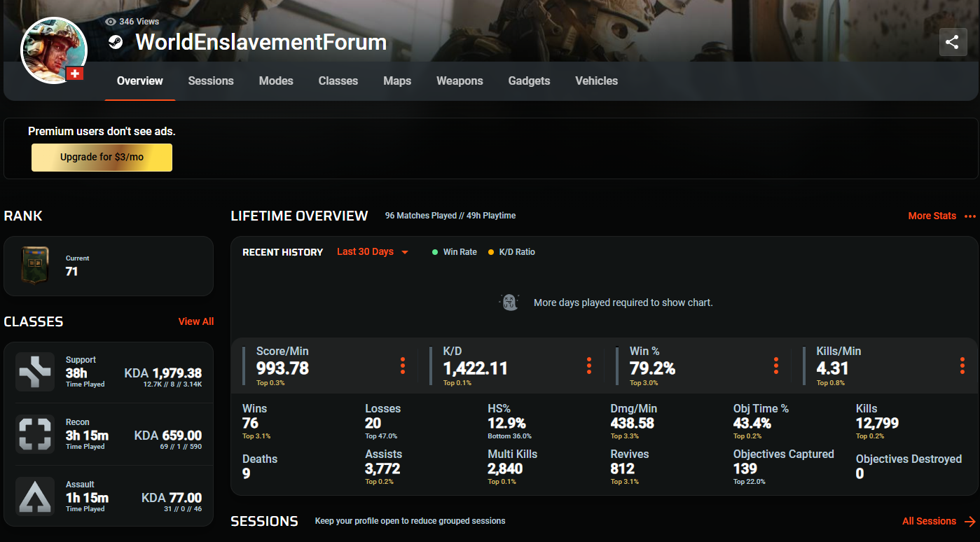Open the All Sessions link

point(938,521)
